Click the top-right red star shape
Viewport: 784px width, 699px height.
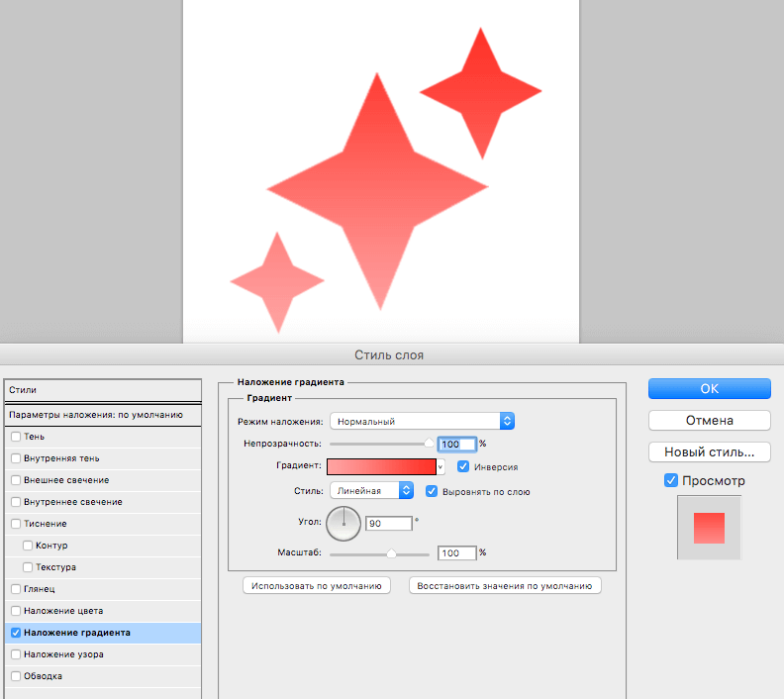pos(481,93)
